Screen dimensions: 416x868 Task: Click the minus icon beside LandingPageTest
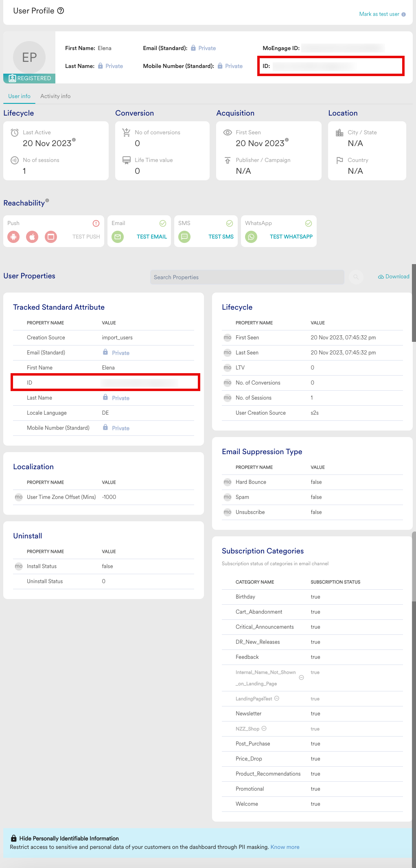[x=277, y=698]
